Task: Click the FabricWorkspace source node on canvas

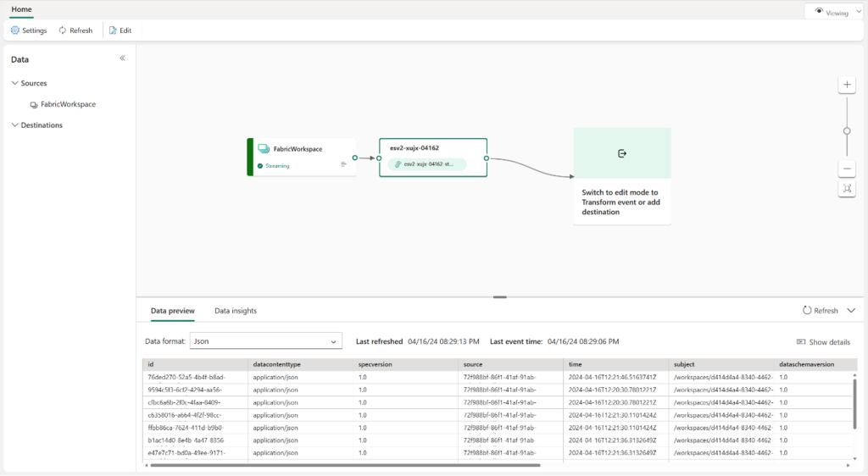Action: 302,157
